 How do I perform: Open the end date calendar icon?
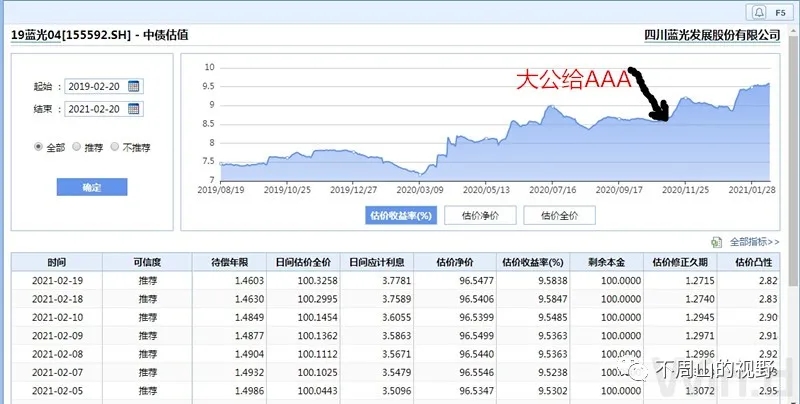coord(133,109)
